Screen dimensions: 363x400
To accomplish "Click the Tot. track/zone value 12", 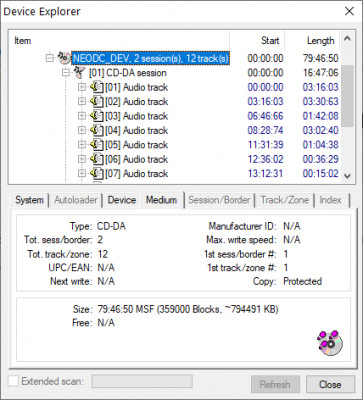I will [103, 254].
